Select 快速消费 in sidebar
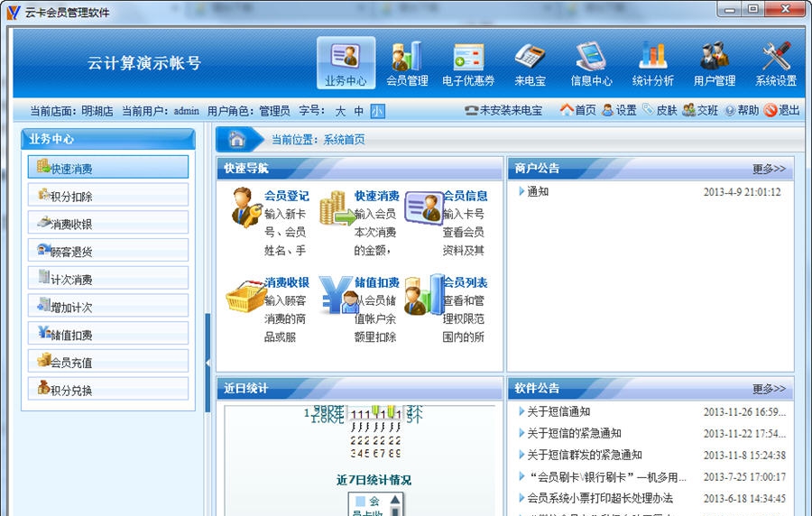812x516 pixels. click(x=108, y=167)
